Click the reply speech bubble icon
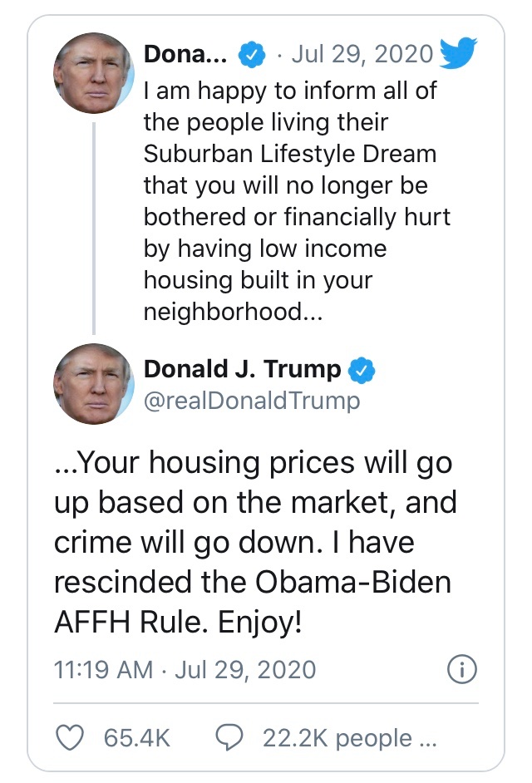This screenshot has height=783, width=532. 229,737
